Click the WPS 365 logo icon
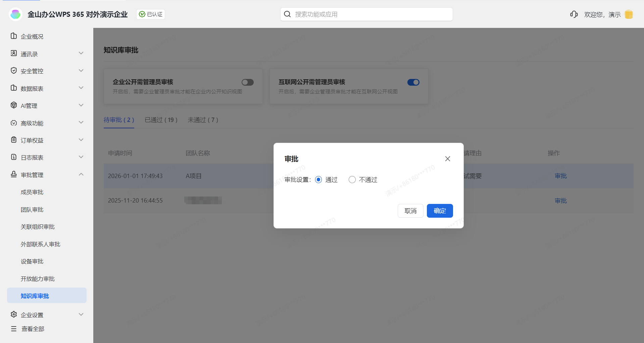The image size is (644, 343). tap(15, 14)
